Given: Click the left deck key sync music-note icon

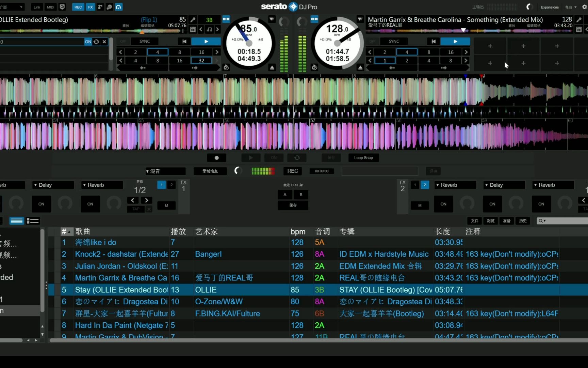Looking at the screenshot, I should [x=209, y=30].
